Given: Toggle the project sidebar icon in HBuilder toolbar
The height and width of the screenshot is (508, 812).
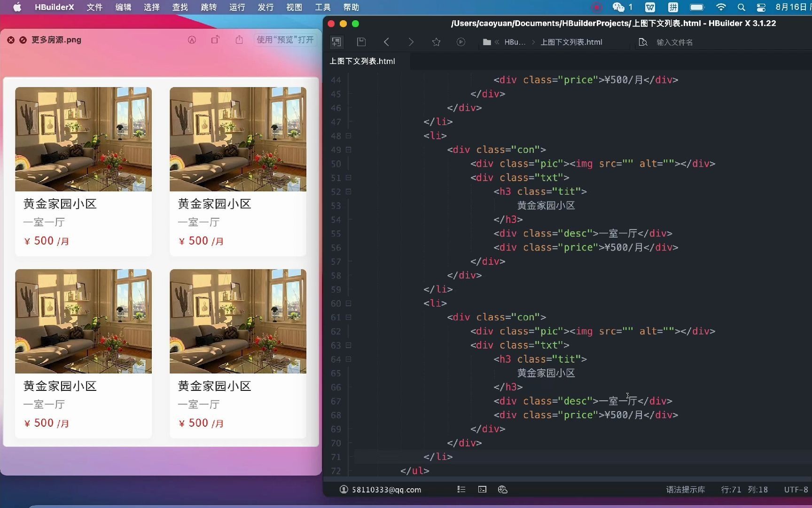Looking at the screenshot, I should pyautogui.click(x=336, y=42).
